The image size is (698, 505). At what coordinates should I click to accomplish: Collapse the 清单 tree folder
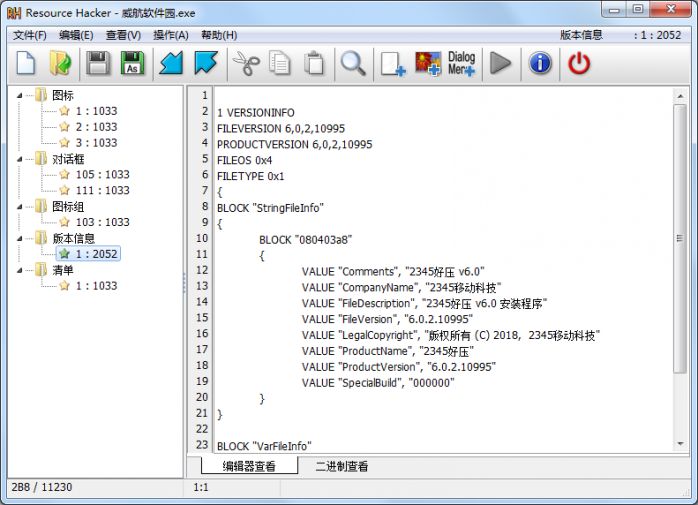(20, 270)
